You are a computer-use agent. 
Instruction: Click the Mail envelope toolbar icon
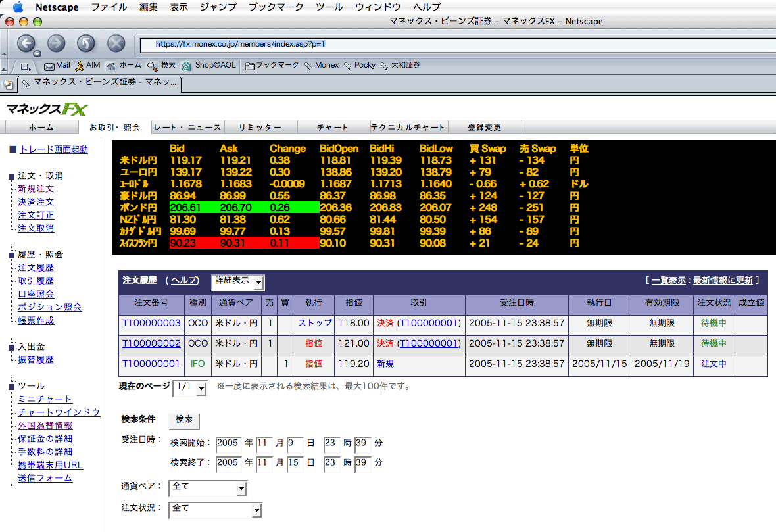49,66
